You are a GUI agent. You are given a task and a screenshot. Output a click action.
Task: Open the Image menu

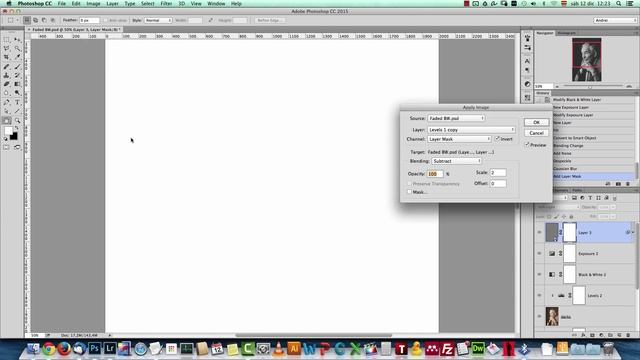coord(93,4)
